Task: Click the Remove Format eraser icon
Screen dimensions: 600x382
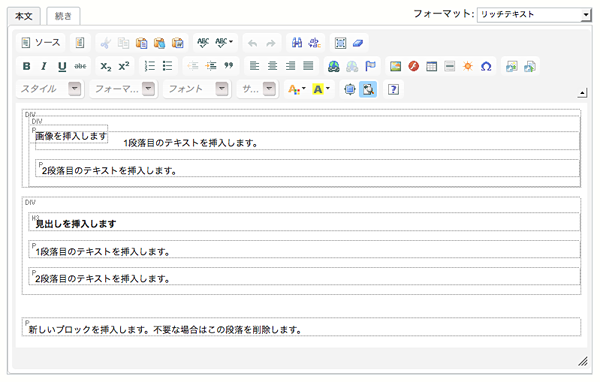Action: [358, 43]
